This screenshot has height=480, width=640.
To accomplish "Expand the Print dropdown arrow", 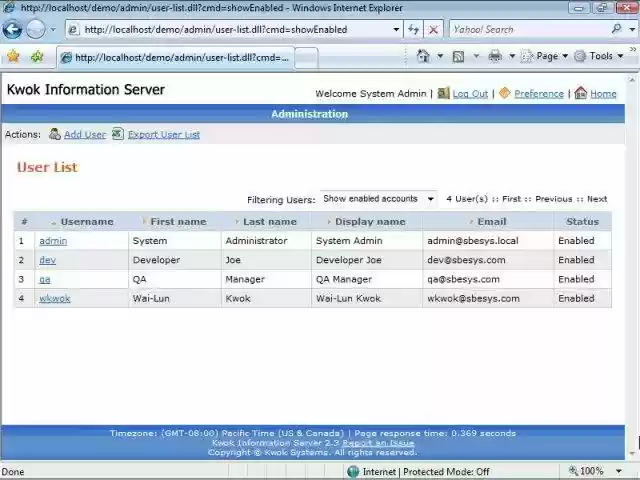I will pos(512,56).
